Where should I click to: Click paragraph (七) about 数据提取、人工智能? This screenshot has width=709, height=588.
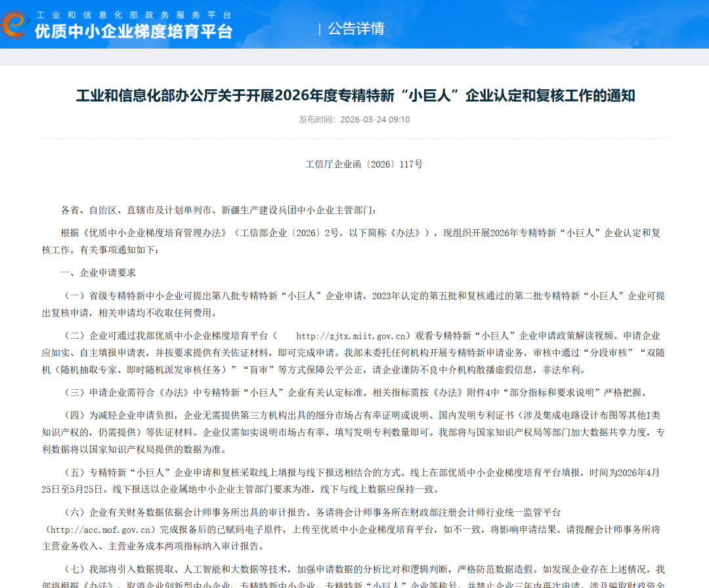(354, 577)
